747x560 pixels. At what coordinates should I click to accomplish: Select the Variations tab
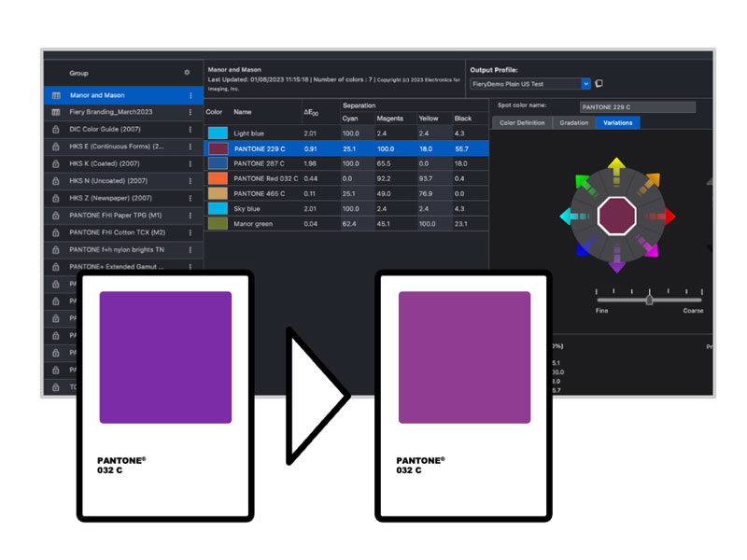[617, 123]
